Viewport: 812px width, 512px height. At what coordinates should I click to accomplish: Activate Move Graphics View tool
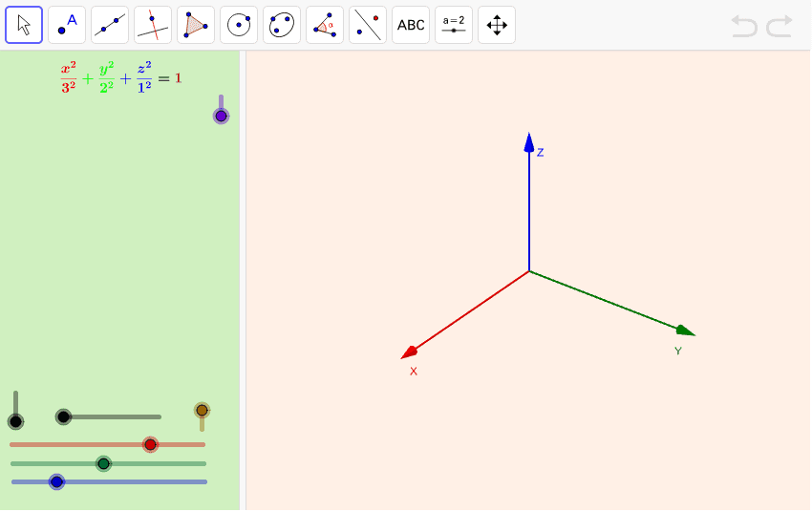tap(497, 25)
